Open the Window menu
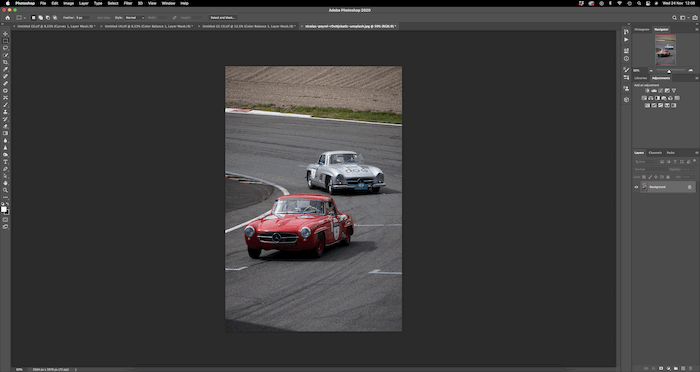 pyautogui.click(x=168, y=3)
